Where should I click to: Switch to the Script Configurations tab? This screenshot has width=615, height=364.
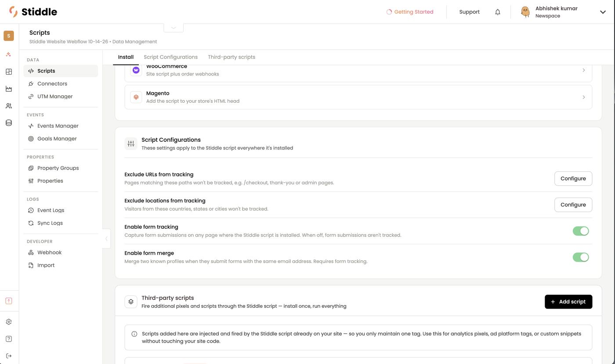(x=171, y=57)
